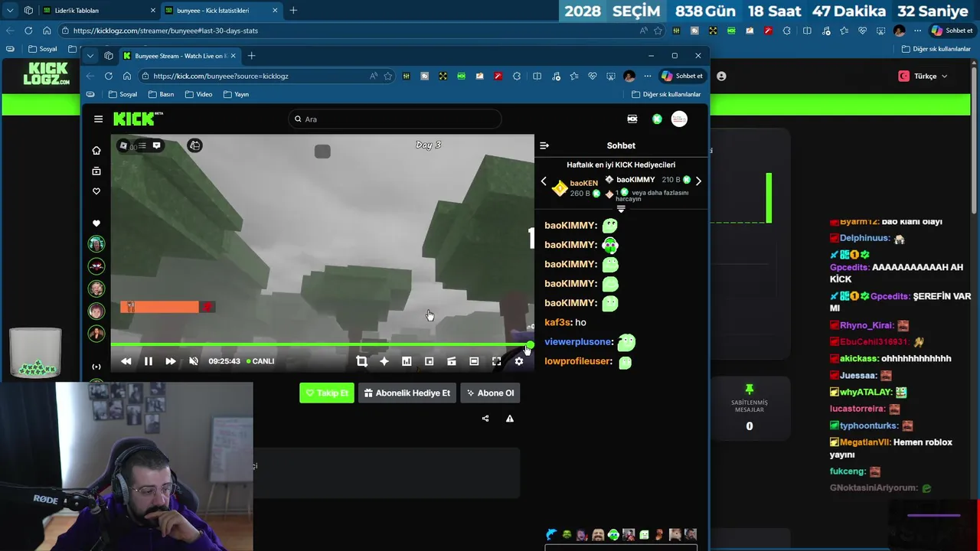Click Recommended filled heart icon in sidebar
This screenshot has height=551, width=980.
click(x=96, y=223)
